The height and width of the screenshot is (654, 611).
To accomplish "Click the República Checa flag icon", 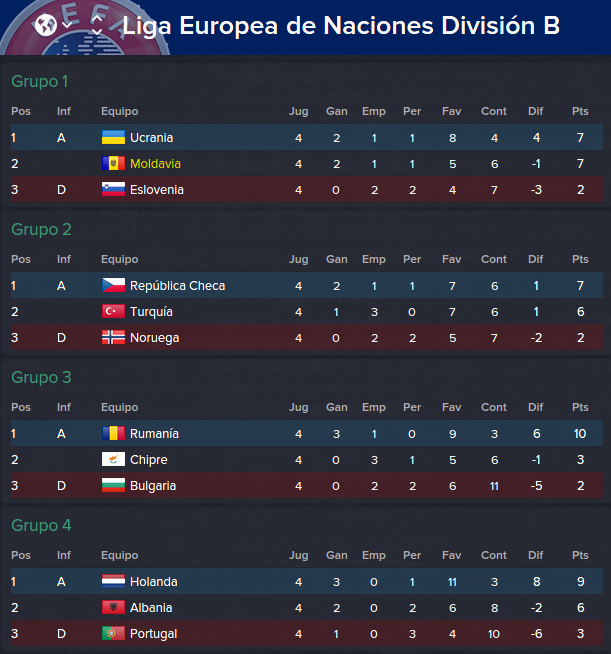I will click(113, 286).
